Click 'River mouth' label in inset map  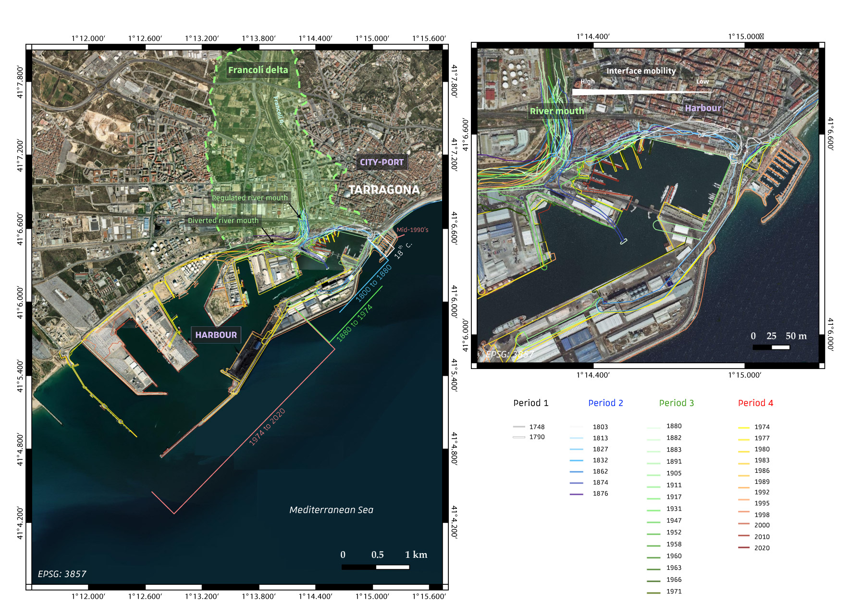(557, 111)
